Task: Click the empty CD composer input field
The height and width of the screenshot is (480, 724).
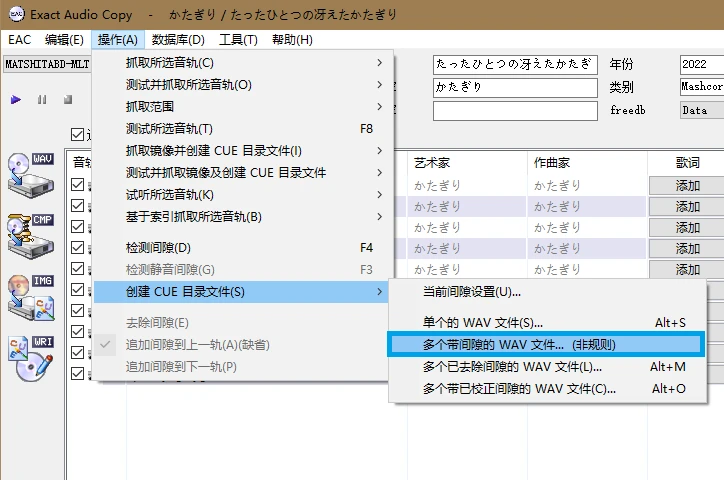Action: click(515, 111)
